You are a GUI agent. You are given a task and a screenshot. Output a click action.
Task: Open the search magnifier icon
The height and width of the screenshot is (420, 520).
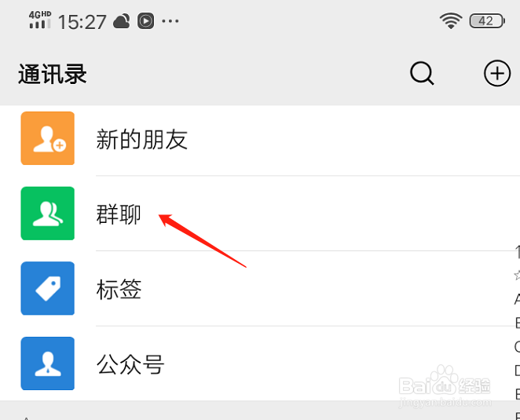click(422, 73)
